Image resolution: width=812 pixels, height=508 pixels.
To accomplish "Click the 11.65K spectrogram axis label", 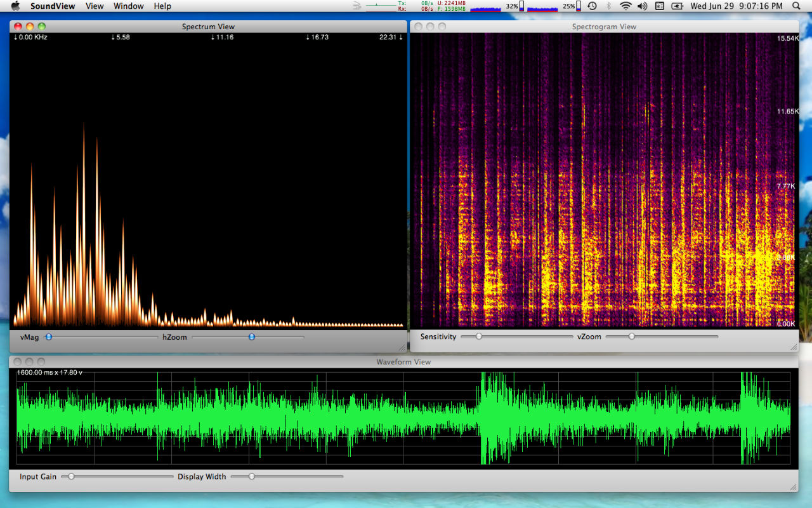I will click(x=787, y=112).
